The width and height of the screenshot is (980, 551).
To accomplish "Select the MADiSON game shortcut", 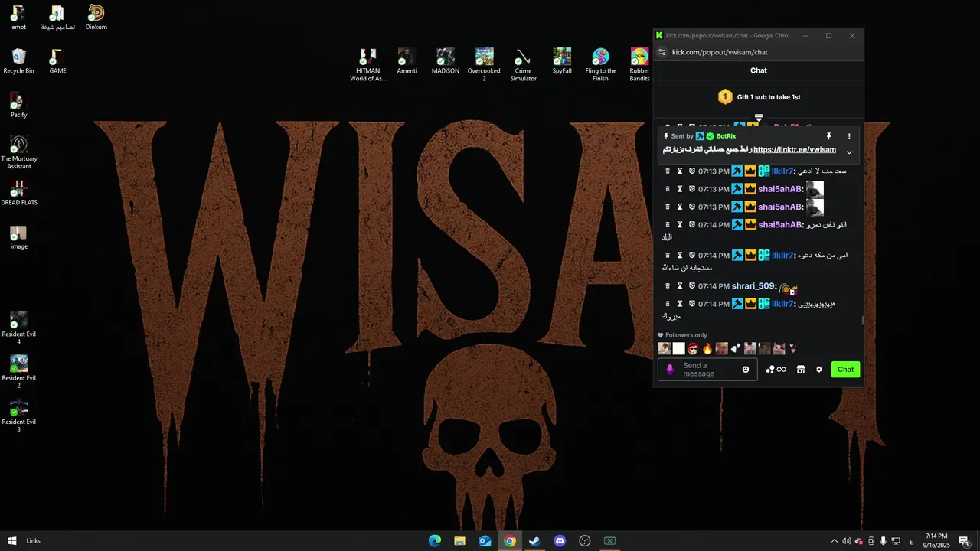I will click(x=446, y=61).
